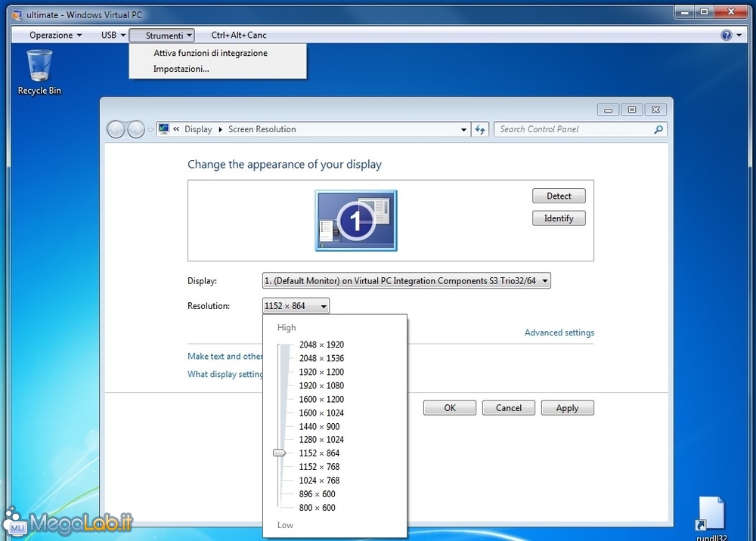
Task: Click the Cancel button
Action: [509, 407]
